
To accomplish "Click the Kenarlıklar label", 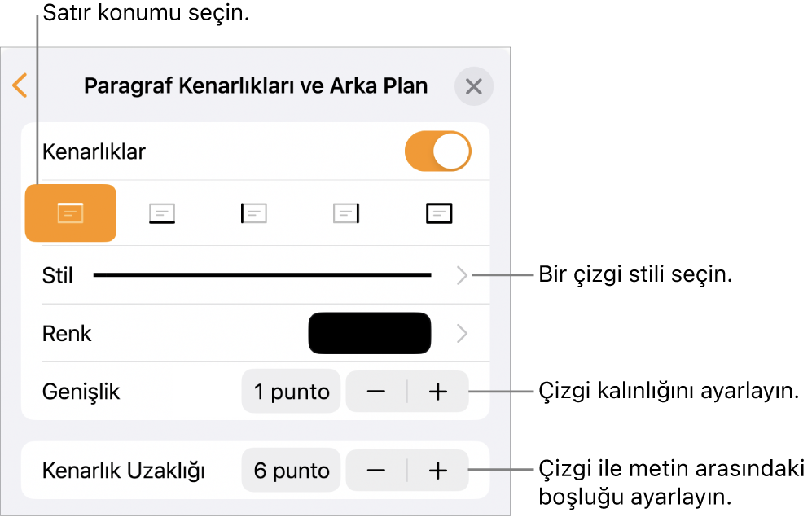I will (x=94, y=151).
